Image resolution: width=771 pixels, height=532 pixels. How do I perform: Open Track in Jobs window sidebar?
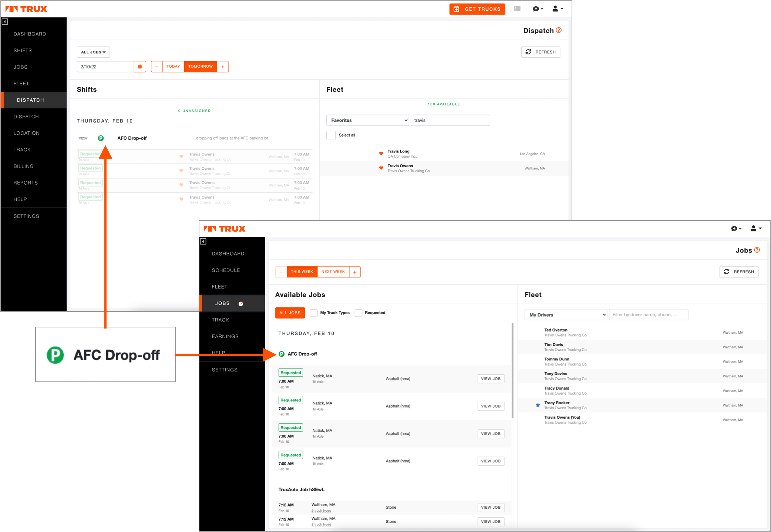pyautogui.click(x=220, y=320)
